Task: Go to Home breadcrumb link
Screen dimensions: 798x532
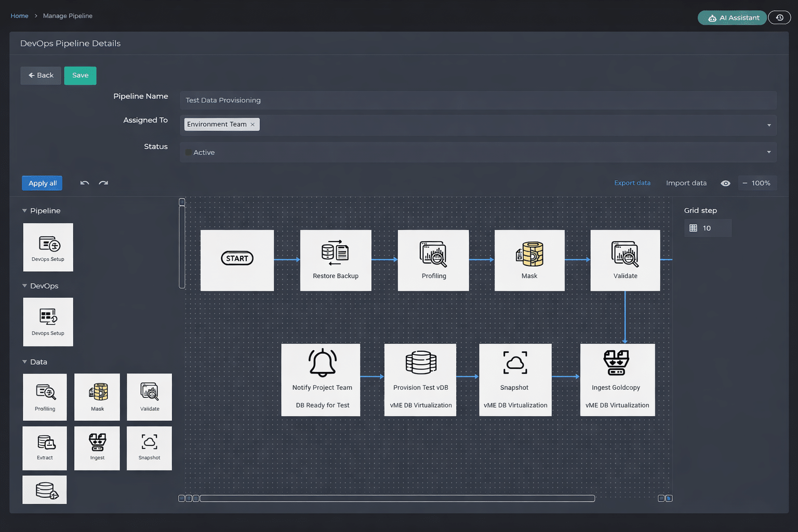Action: 19,16
